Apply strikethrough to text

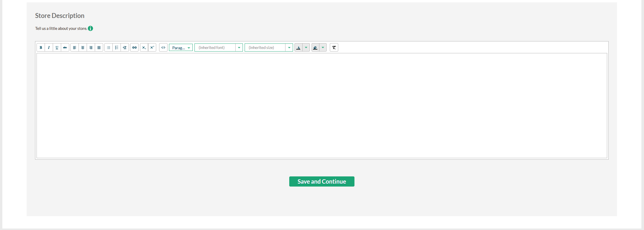[x=65, y=48]
